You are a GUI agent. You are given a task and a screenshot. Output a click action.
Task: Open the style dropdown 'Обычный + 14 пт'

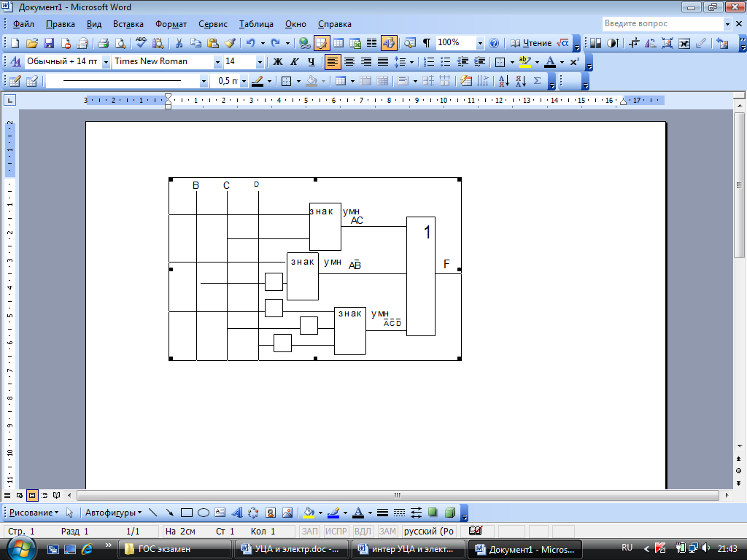(x=107, y=62)
